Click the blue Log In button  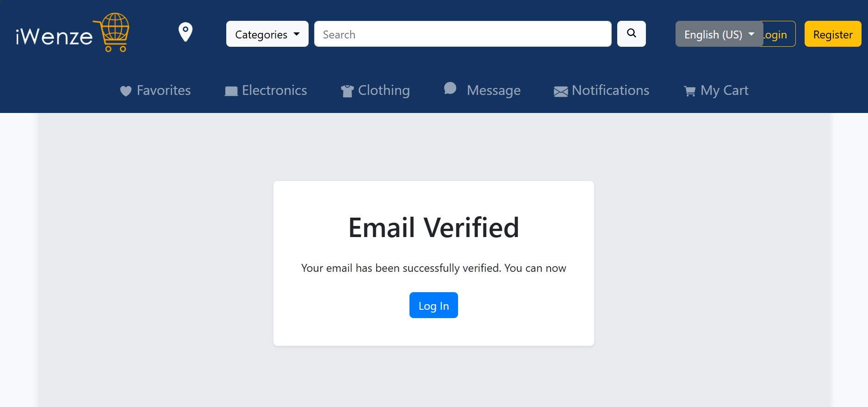pyautogui.click(x=434, y=305)
